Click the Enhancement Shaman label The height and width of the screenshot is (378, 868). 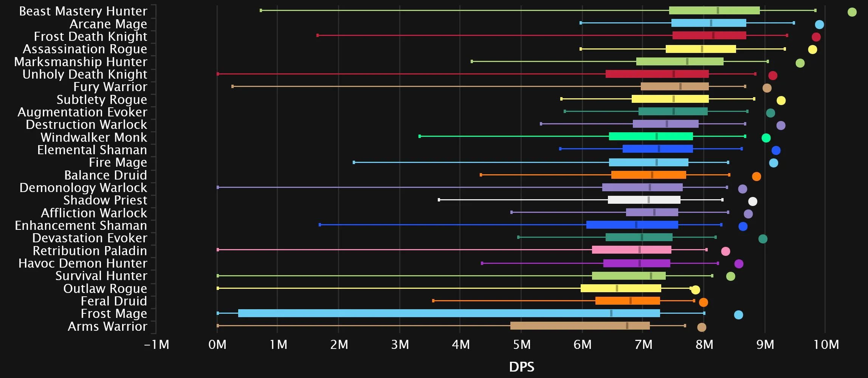tap(81, 226)
